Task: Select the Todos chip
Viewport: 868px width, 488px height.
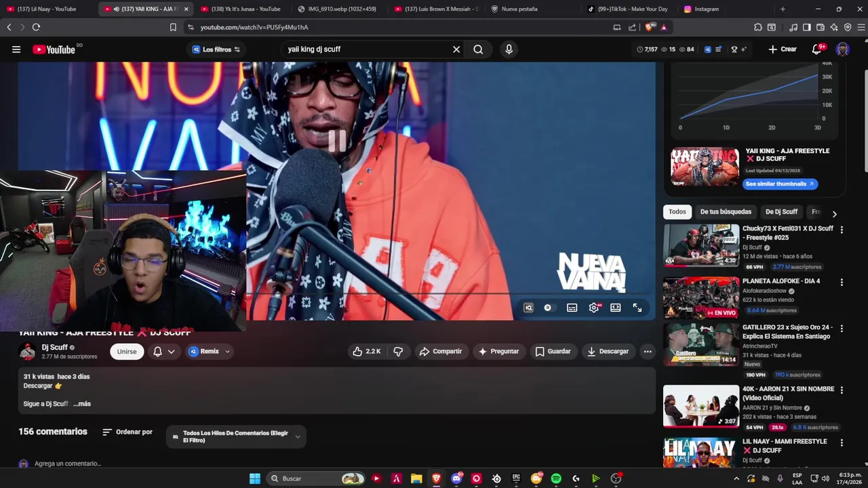Action: [677, 211]
